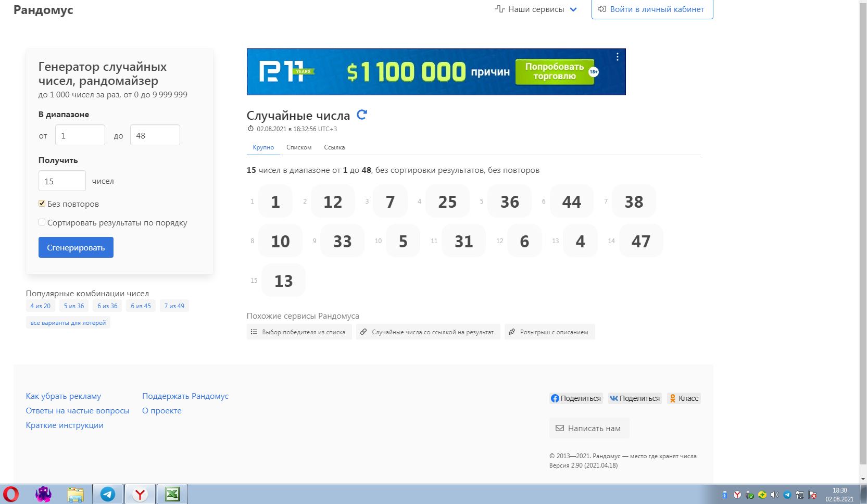Focus the range 'до' input field

155,135
